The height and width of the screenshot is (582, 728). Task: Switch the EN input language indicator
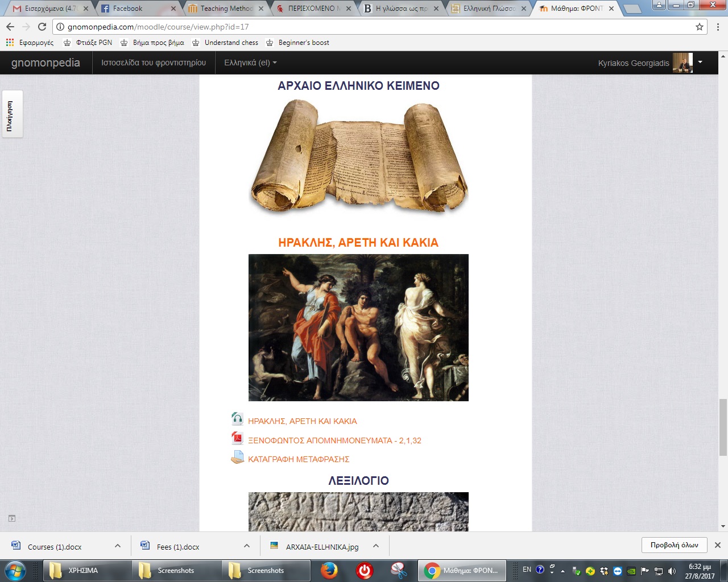coord(527,569)
